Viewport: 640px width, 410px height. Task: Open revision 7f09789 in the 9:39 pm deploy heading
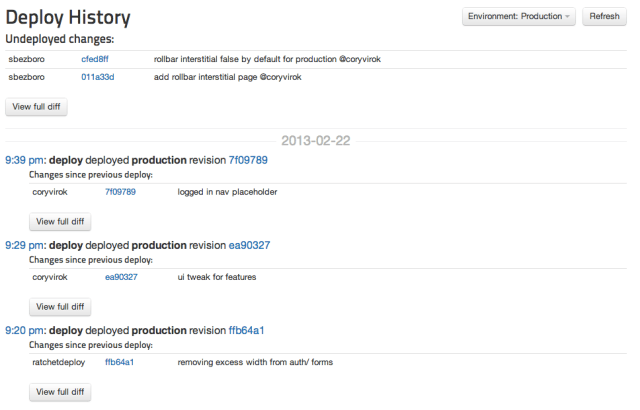(x=248, y=160)
